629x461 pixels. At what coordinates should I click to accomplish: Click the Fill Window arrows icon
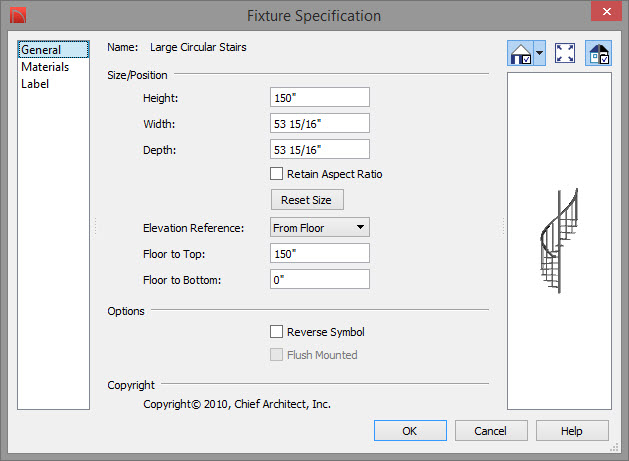(x=564, y=53)
